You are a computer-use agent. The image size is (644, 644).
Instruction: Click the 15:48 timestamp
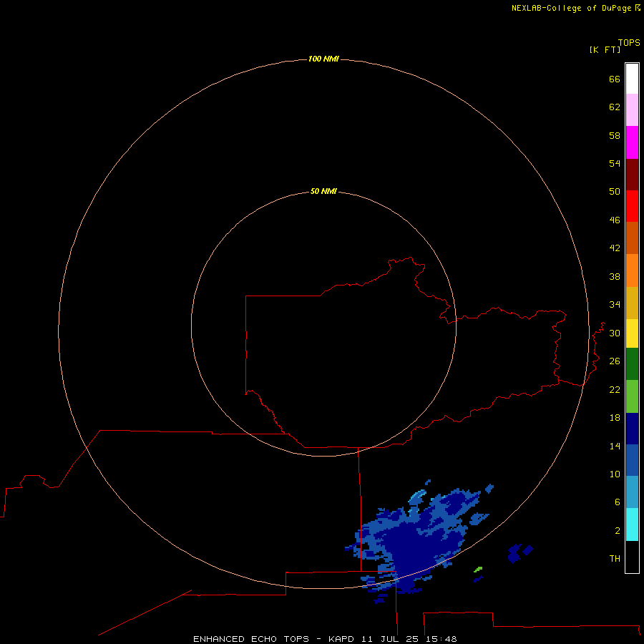point(441,639)
